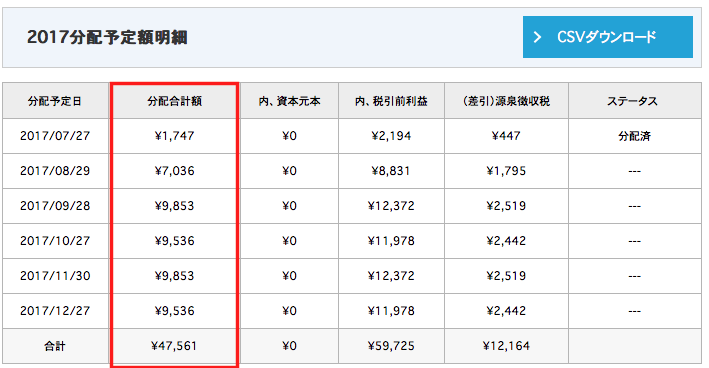Click ¥2,442 in the 2017/10/27 row
Screen dimensions: 709x368
tap(506, 241)
